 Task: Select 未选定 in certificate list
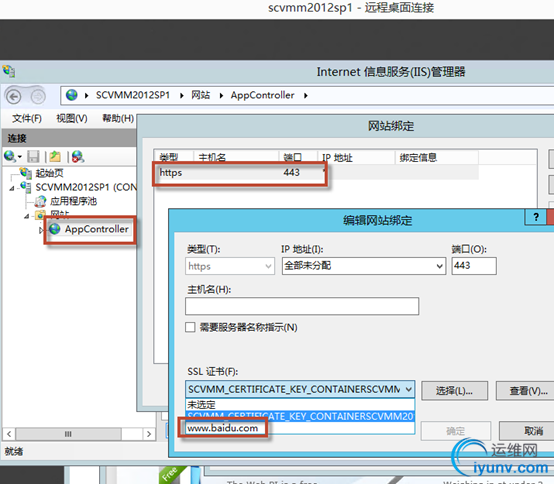coord(300,405)
